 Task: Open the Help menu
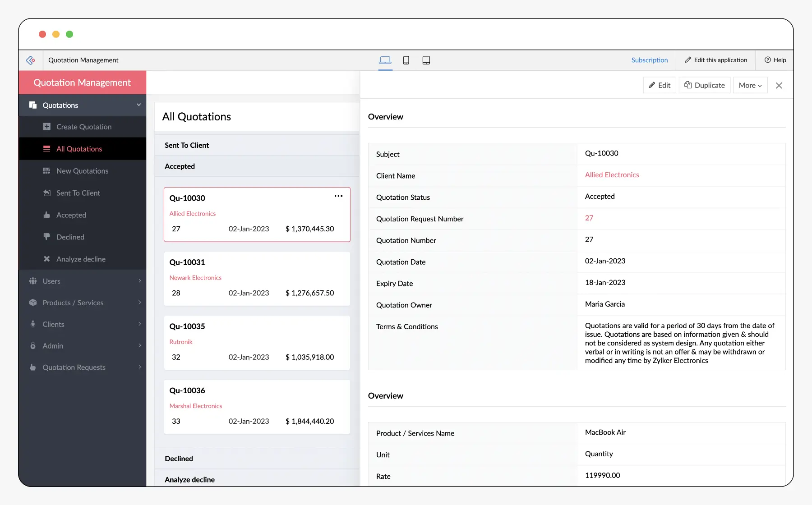tap(775, 60)
